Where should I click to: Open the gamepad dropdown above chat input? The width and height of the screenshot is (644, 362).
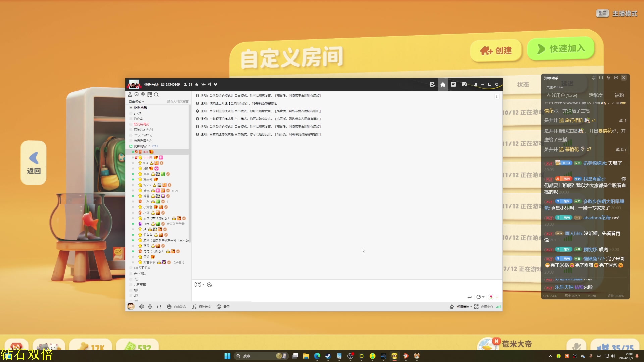pyautogui.click(x=199, y=284)
